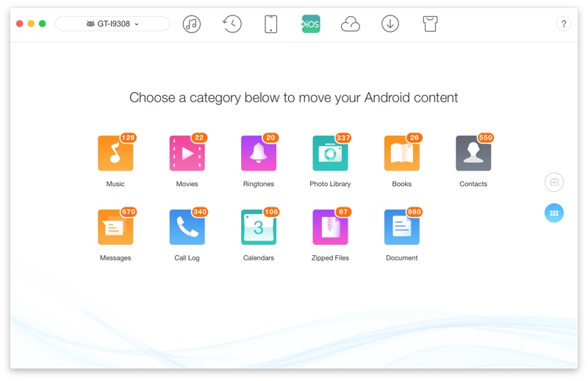Open the Books category
The width and height of the screenshot is (588, 381).
click(x=402, y=153)
